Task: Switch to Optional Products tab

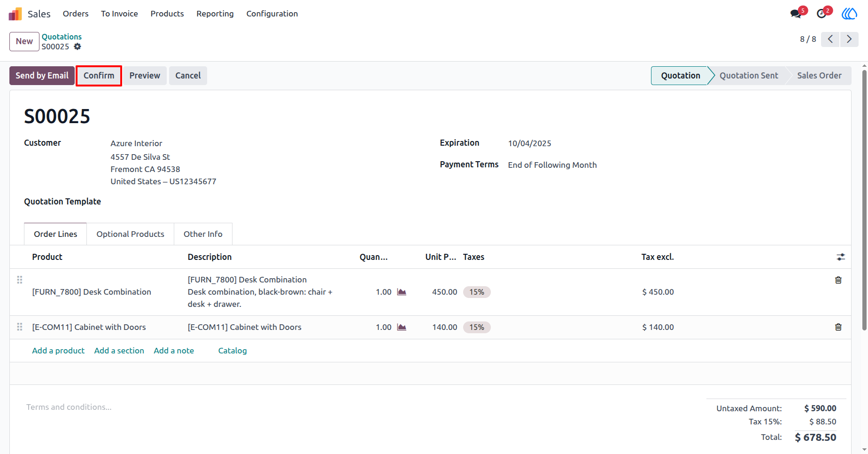Action: [131, 234]
